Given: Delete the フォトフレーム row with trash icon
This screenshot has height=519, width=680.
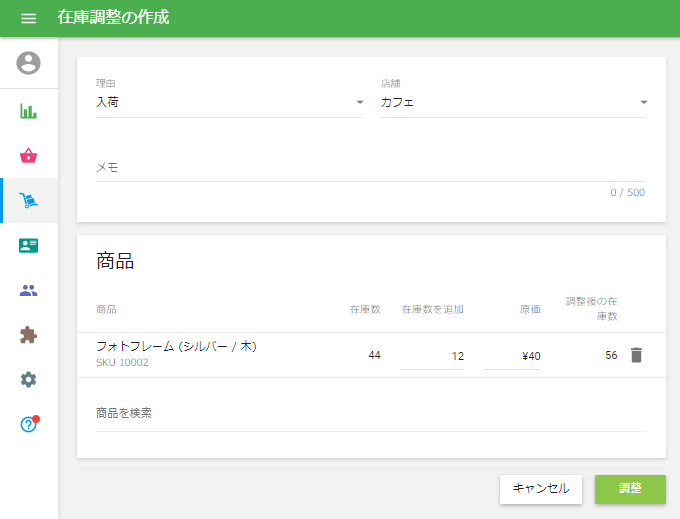Looking at the screenshot, I should [x=636, y=355].
